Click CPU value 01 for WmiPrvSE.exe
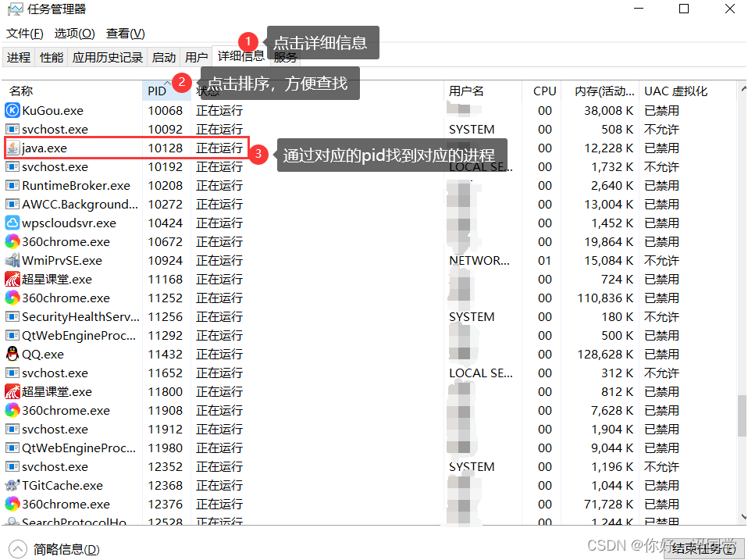Screen dimensions: 748x560 [545, 260]
